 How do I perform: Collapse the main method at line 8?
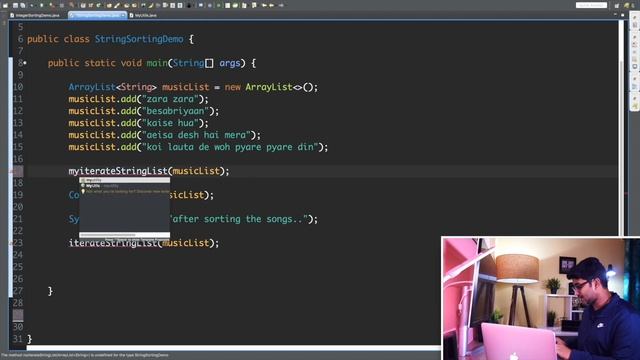point(25,63)
